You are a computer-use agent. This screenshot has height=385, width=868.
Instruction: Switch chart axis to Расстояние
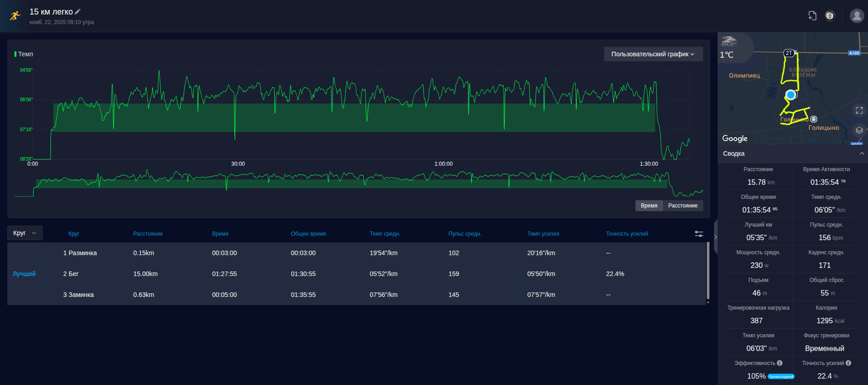[683, 206]
